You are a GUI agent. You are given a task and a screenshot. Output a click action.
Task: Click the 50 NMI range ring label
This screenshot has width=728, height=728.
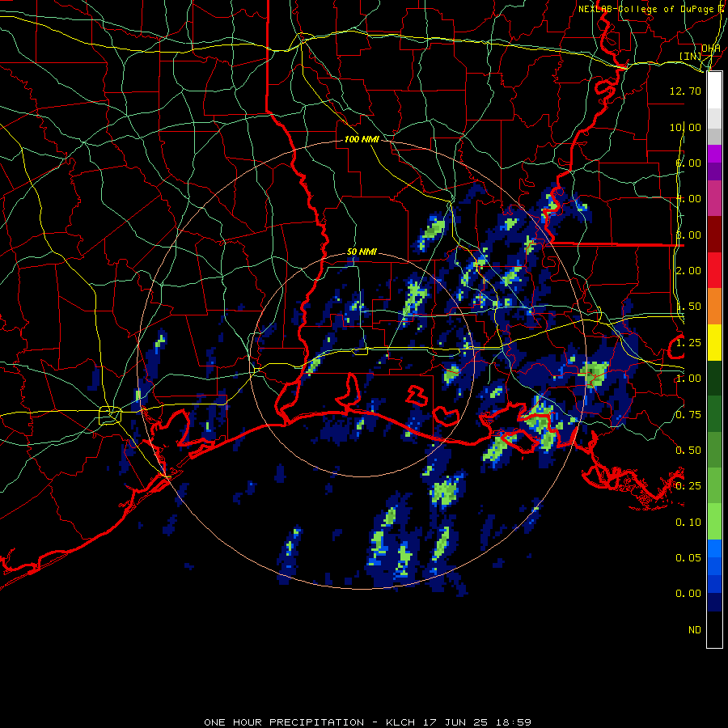coord(362,252)
